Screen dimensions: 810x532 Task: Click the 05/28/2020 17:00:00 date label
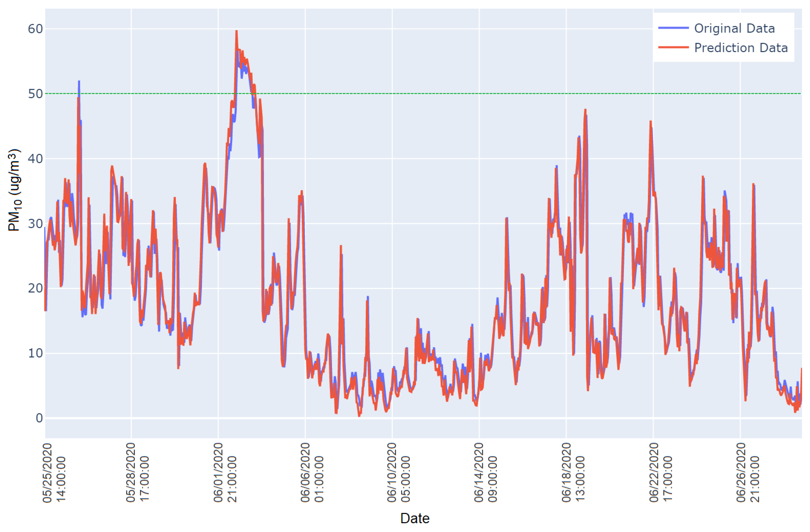point(137,473)
